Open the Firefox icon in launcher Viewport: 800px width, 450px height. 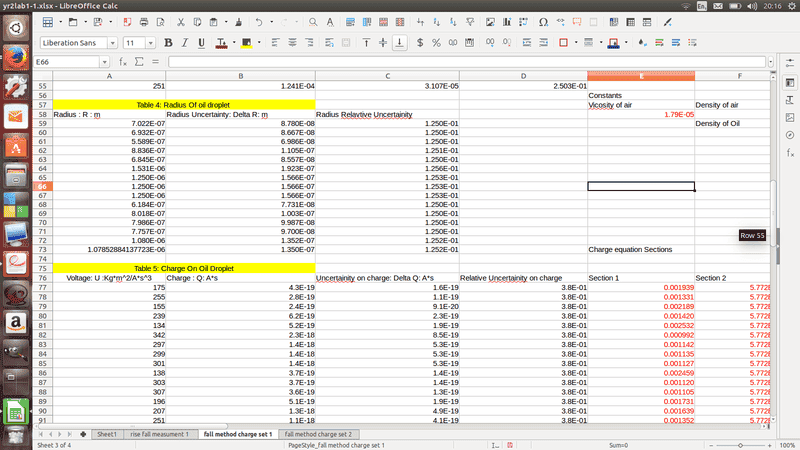16,57
